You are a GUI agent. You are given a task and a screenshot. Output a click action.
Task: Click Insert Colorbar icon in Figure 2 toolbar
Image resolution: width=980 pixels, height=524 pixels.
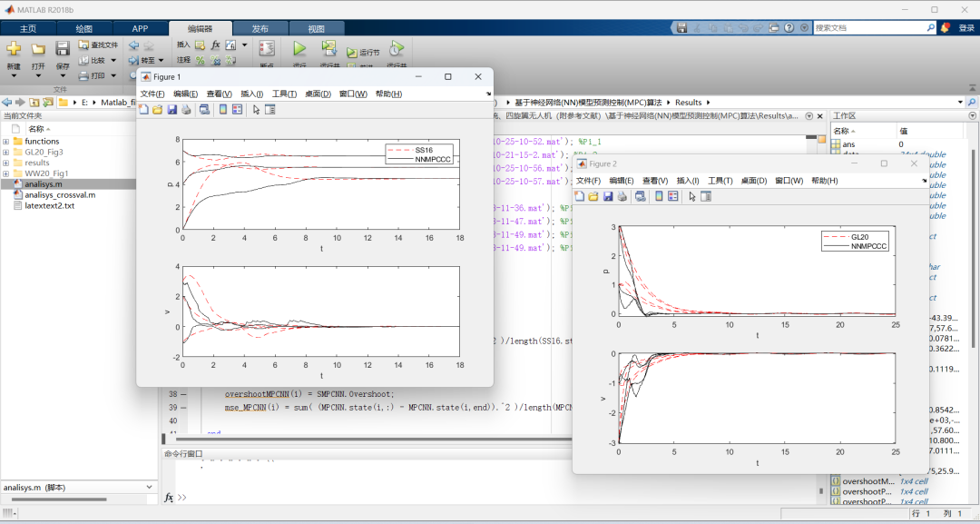click(659, 196)
